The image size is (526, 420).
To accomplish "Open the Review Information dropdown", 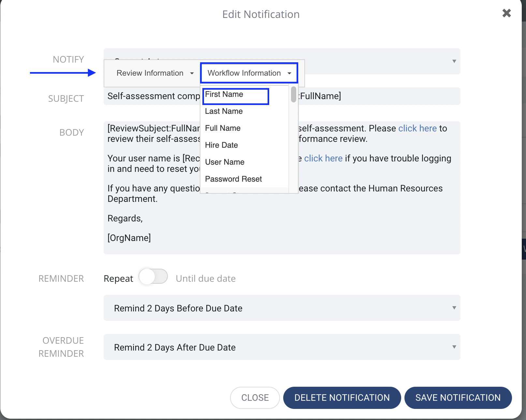I will 155,73.
